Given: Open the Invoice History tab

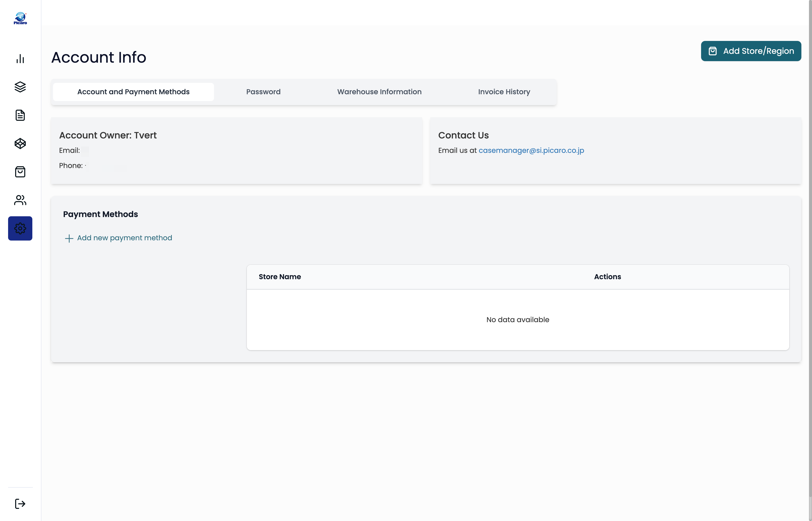Looking at the screenshot, I should 504,92.
